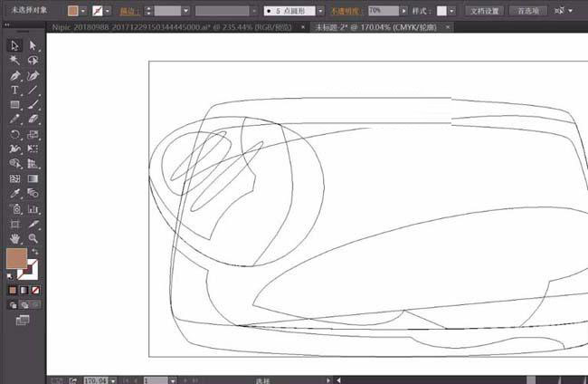This screenshot has width=588, height=384.
Task: Activate the Type tool
Action: (x=14, y=91)
